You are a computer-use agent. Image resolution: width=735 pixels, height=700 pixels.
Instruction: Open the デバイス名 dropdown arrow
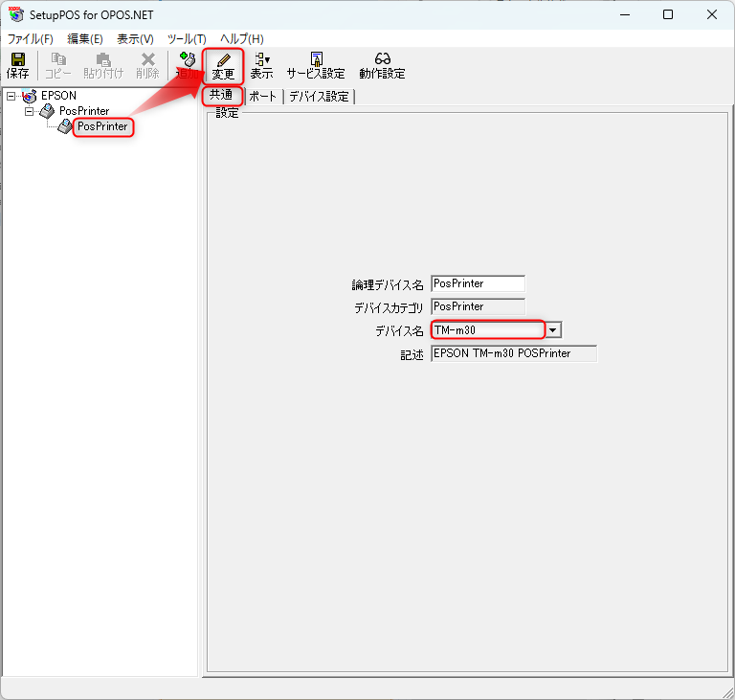(553, 329)
